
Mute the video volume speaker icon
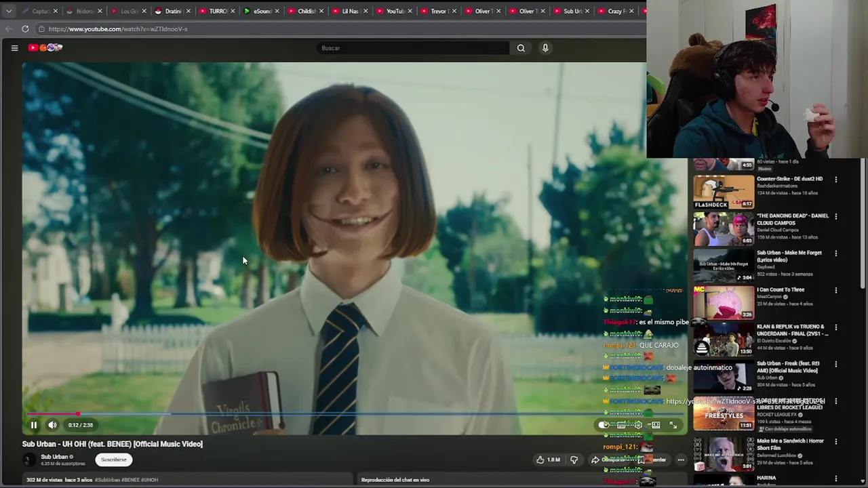click(52, 425)
